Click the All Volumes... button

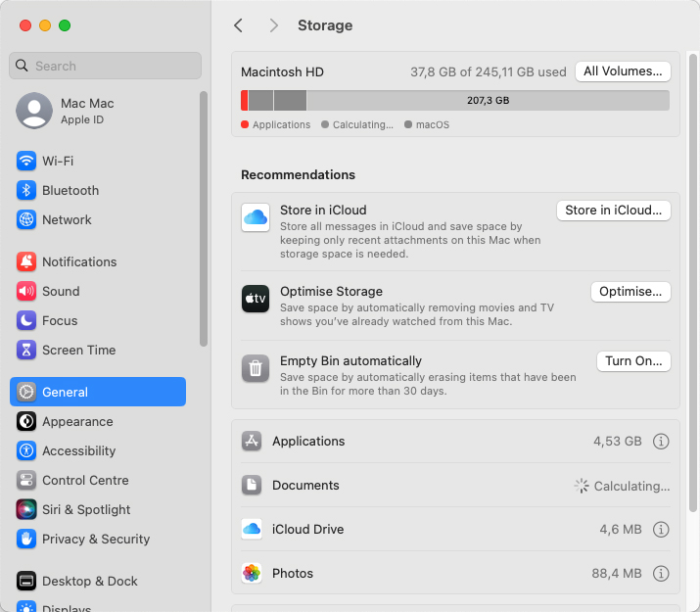point(623,71)
